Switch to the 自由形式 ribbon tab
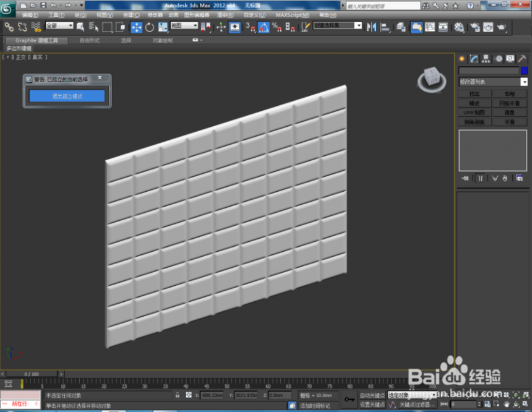Screen dimensions: 532x412 point(89,40)
